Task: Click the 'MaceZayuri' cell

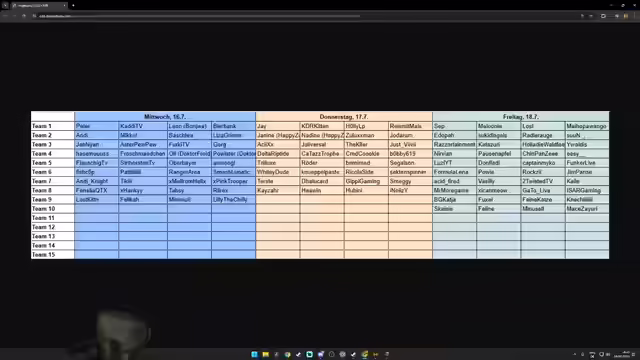Action: click(x=587, y=209)
